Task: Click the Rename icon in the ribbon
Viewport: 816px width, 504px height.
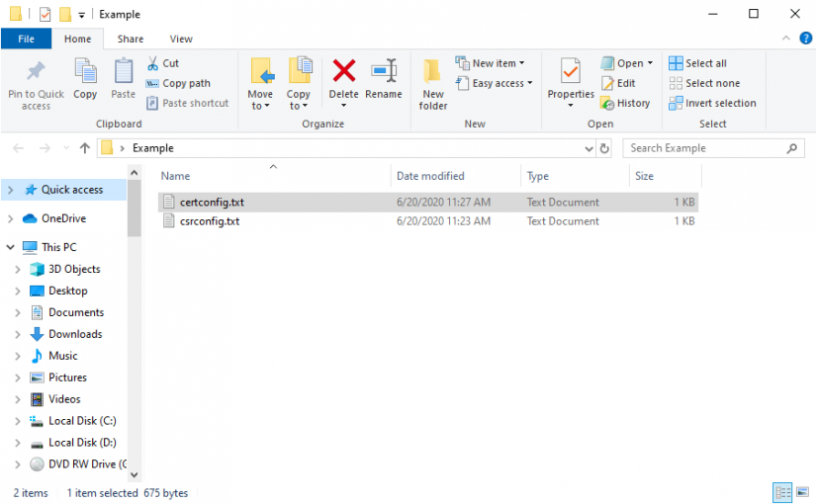Action: click(384, 72)
